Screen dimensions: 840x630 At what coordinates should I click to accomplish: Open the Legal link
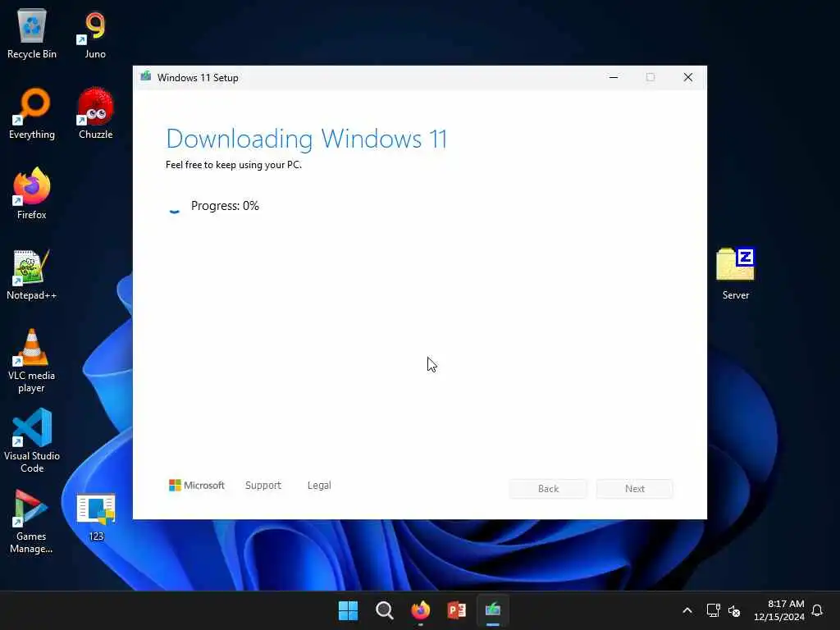[319, 486]
